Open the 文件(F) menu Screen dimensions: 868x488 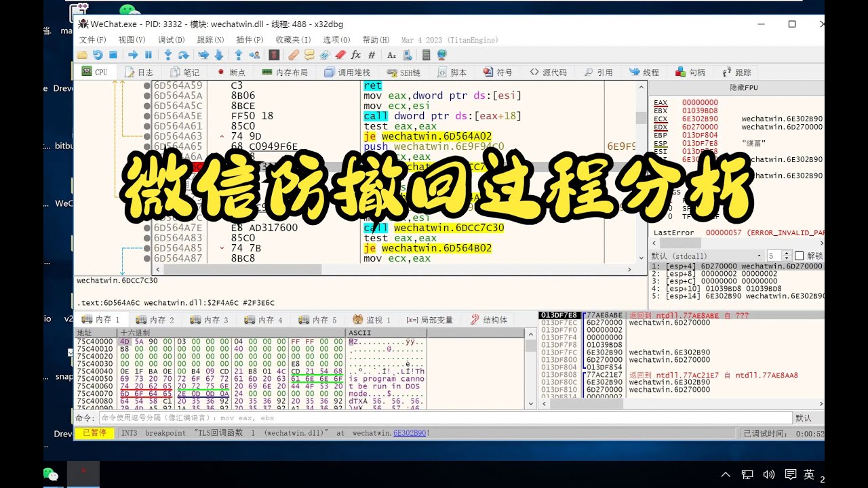[92, 40]
